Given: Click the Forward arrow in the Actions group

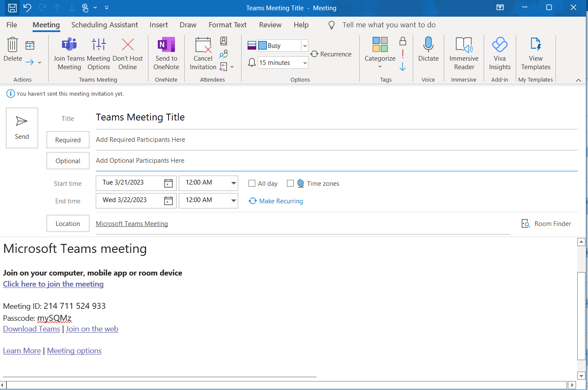Looking at the screenshot, I should 30,62.
